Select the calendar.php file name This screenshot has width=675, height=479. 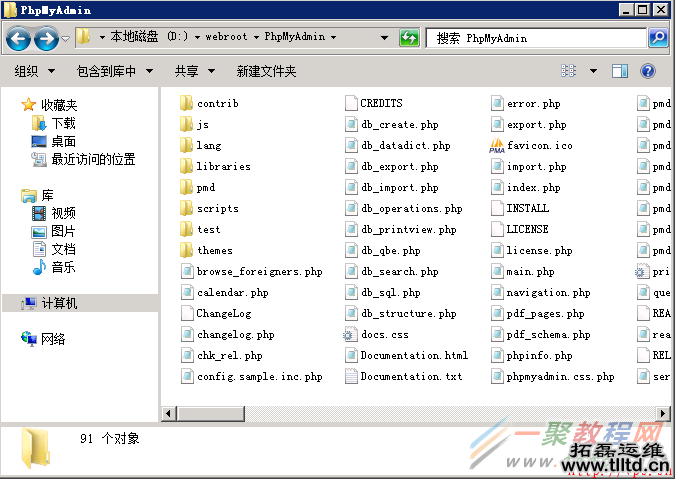(232, 293)
